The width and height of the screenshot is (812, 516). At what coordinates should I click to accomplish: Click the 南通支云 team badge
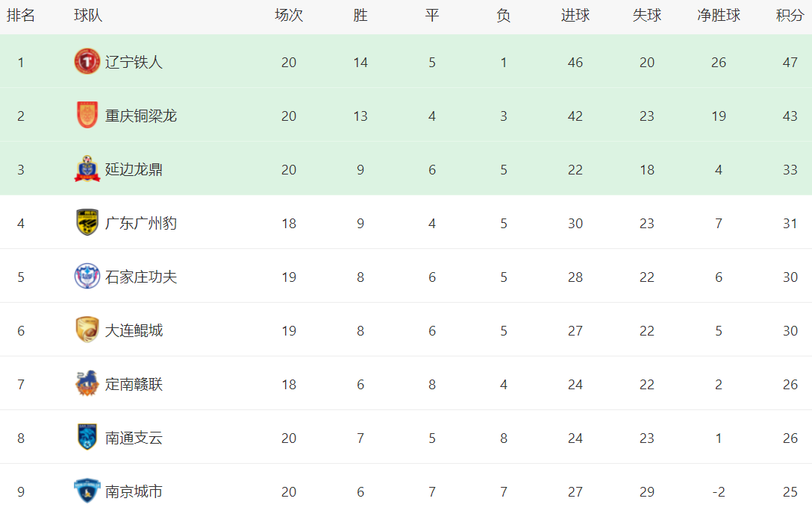tap(87, 438)
